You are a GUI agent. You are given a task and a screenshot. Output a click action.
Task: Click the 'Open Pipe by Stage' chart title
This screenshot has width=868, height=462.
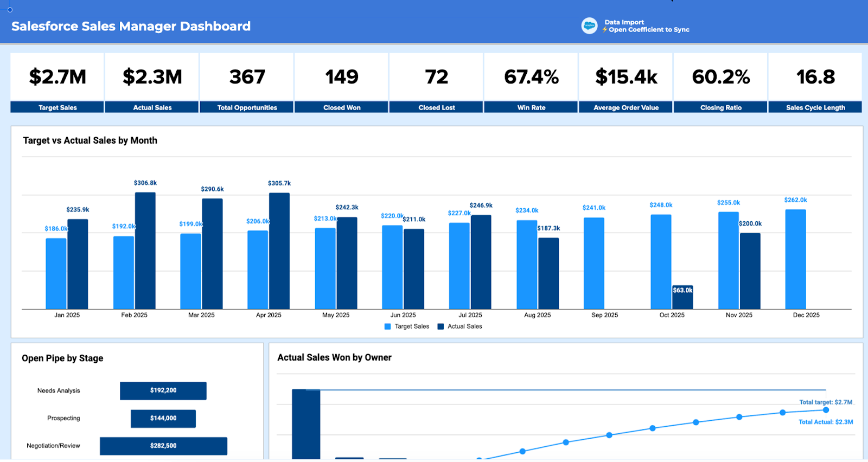[x=62, y=358]
